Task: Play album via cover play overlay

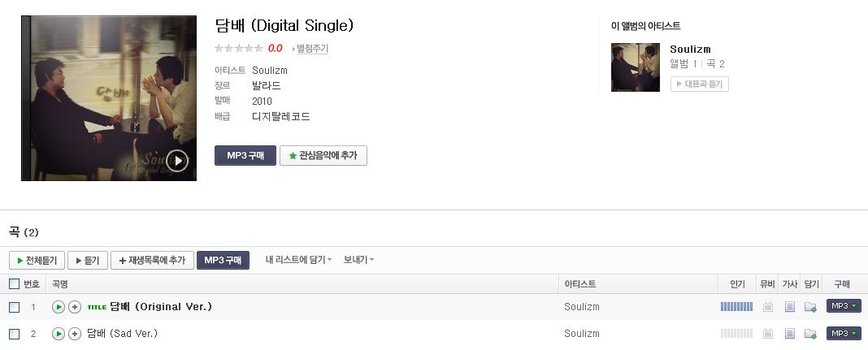Action: 178,161
